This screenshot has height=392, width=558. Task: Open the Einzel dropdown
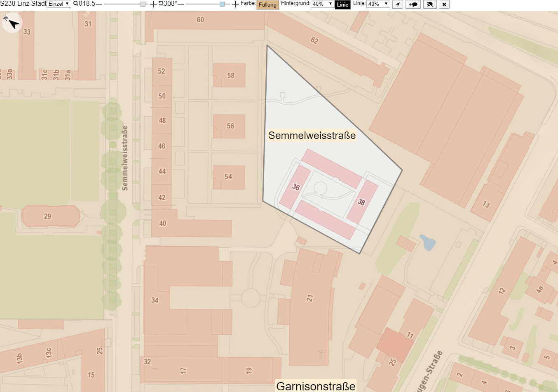(x=59, y=4)
